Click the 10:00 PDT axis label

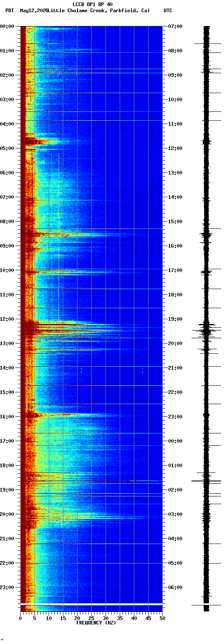(x=7, y=270)
